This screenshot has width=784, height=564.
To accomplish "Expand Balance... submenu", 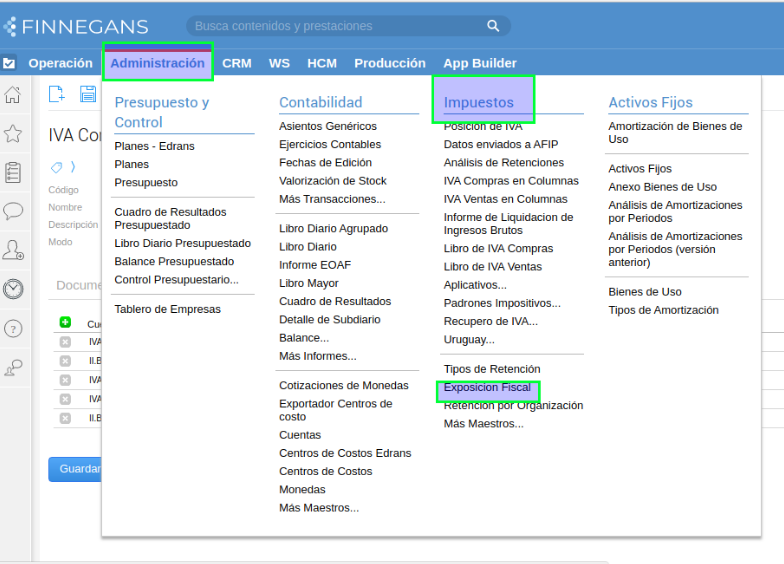I will pyautogui.click(x=304, y=338).
